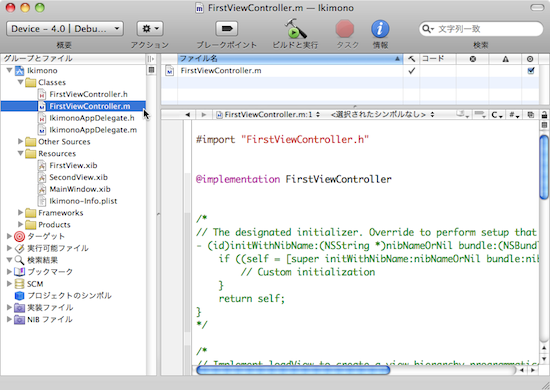Screen dimensions: 550x390
Task: Open the search magnifier options menu
Action: pos(428,29)
